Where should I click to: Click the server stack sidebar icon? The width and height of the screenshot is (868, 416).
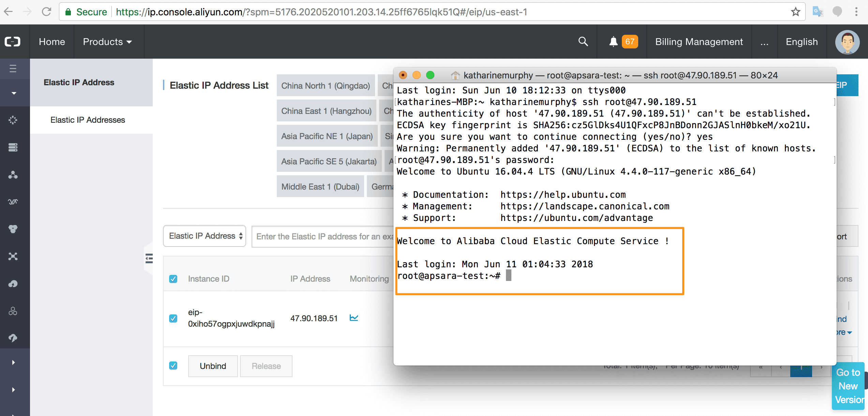[x=13, y=147]
